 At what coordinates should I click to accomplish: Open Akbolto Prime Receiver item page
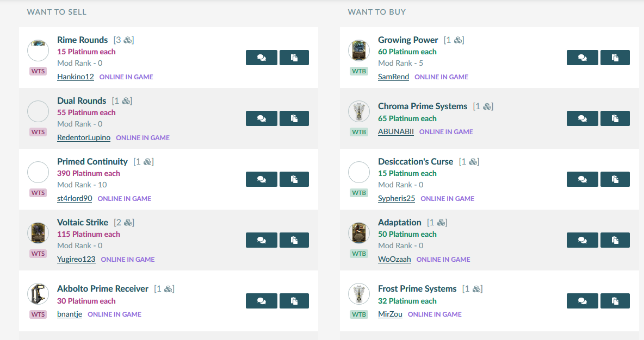point(103,289)
